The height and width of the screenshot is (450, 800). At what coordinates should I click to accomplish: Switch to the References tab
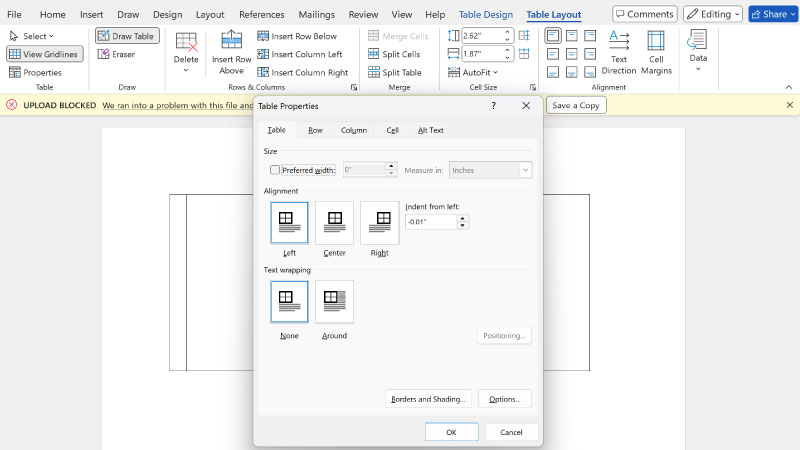(x=261, y=14)
